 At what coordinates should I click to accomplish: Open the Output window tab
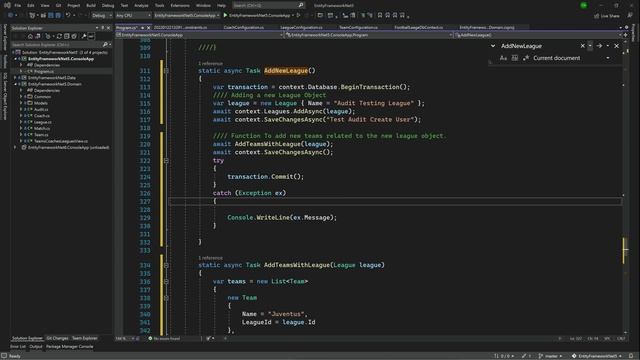pos(36,347)
